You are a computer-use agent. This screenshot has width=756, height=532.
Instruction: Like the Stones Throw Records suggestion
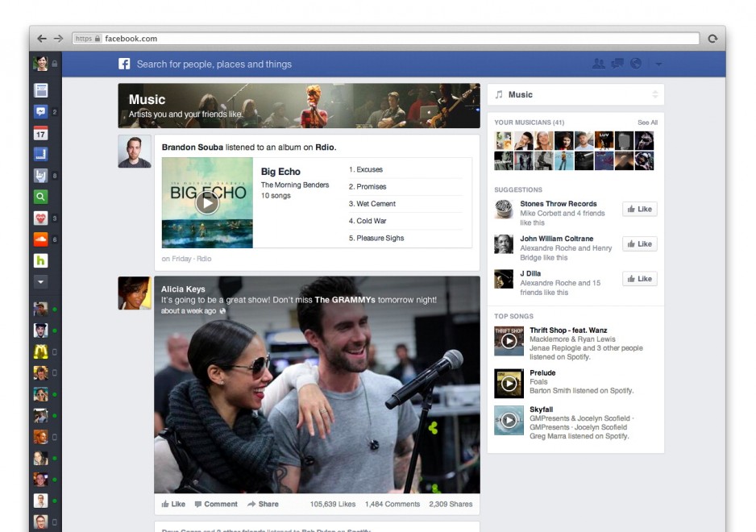tap(639, 209)
